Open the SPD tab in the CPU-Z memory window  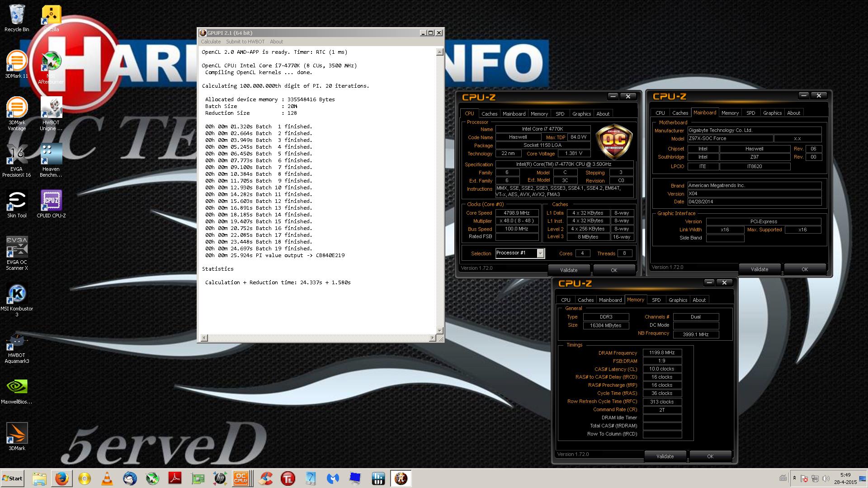[656, 300]
